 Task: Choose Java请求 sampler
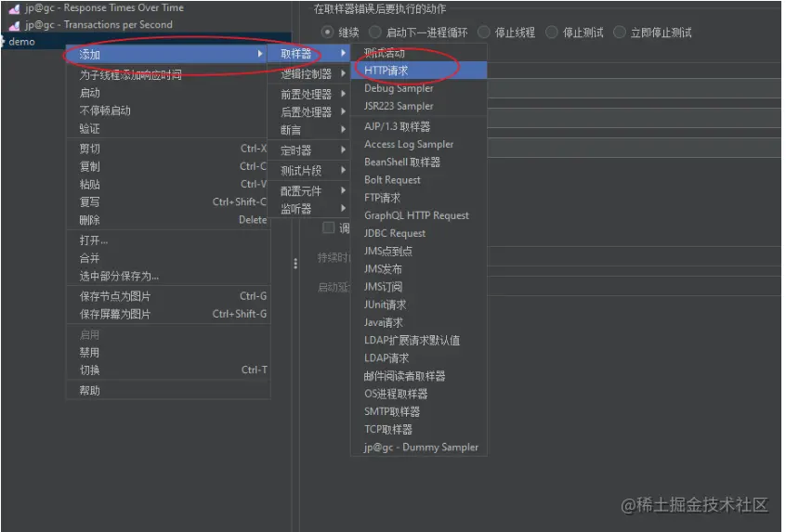419,322
